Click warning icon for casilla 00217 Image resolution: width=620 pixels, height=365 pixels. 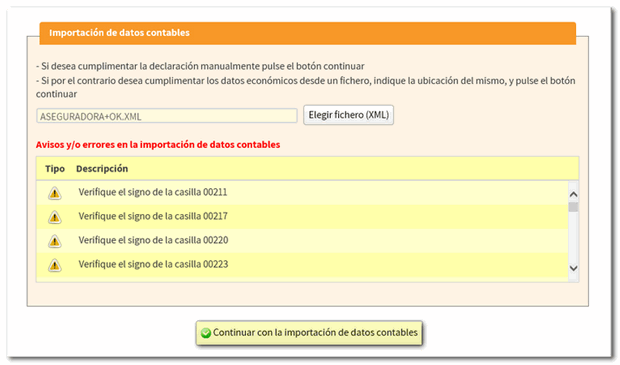point(55,217)
